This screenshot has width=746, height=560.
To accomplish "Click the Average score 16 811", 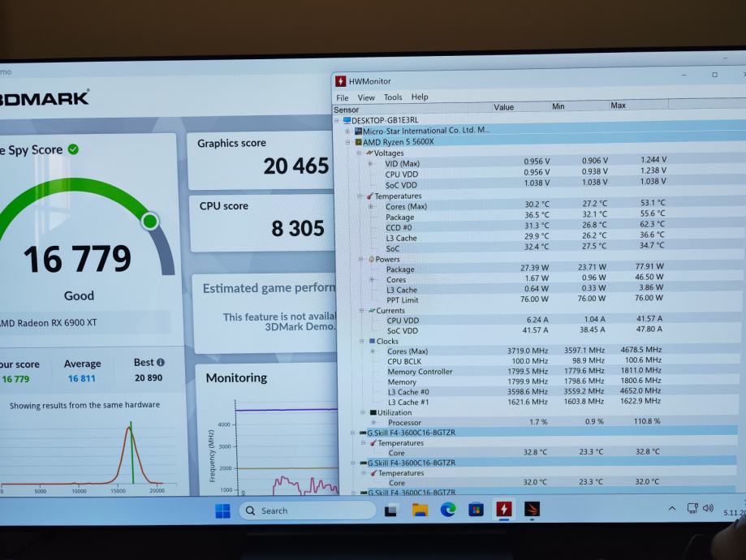I will (81, 379).
